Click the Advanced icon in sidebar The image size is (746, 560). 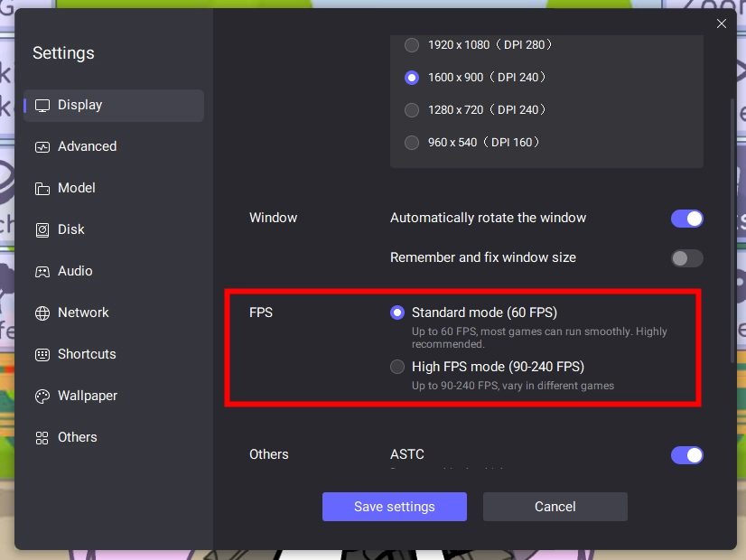tap(42, 147)
